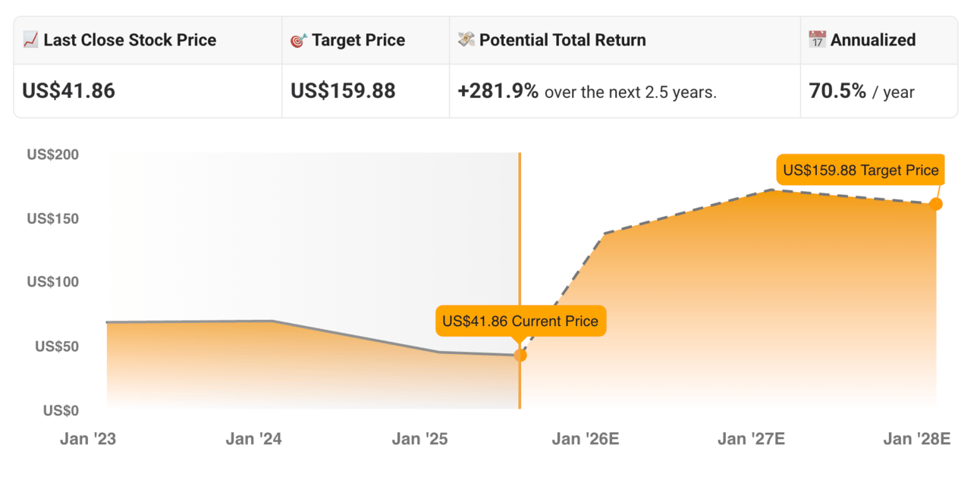
Task: Click the Jan '26E x-axis label
Action: [x=586, y=439]
